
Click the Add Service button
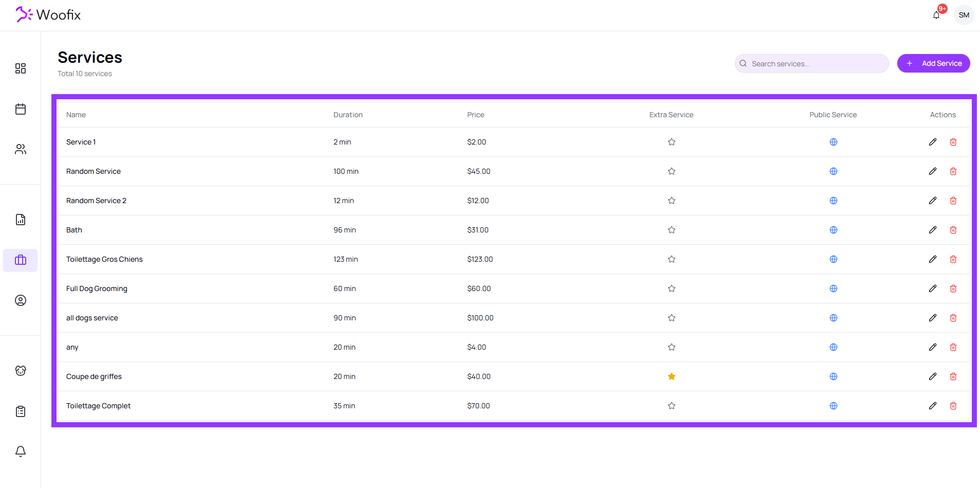click(x=933, y=63)
